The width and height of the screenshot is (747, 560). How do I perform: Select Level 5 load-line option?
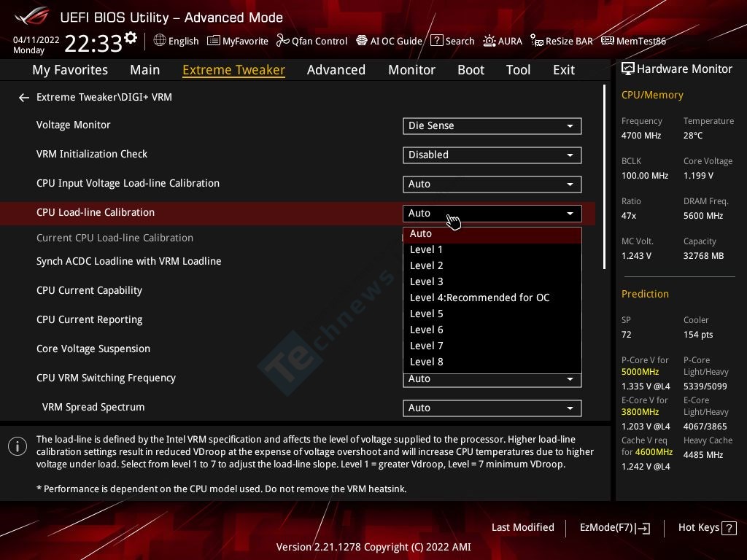point(492,314)
